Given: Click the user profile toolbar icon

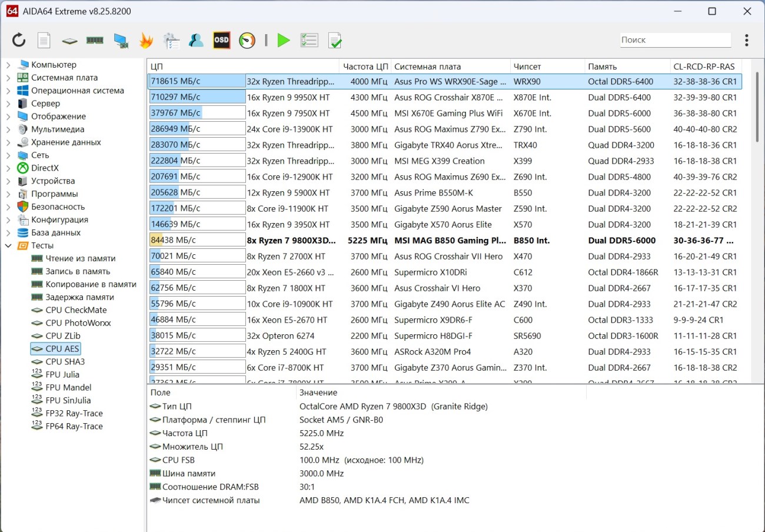Looking at the screenshot, I should coord(196,40).
